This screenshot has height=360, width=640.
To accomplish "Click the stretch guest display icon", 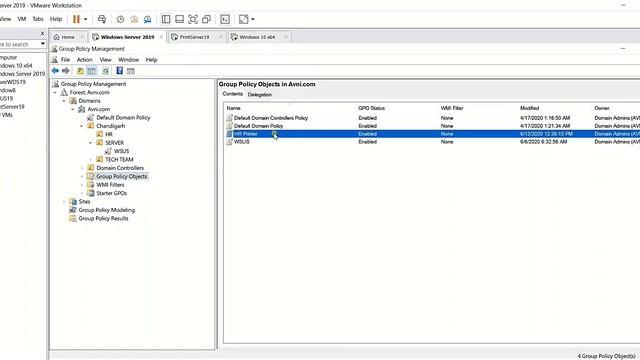I will [244, 19].
